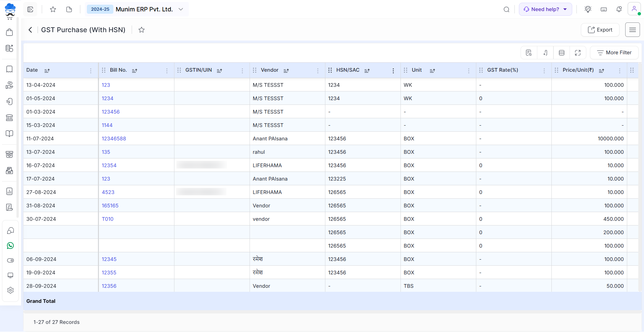Open the settings gear in sidebar

[10, 290]
